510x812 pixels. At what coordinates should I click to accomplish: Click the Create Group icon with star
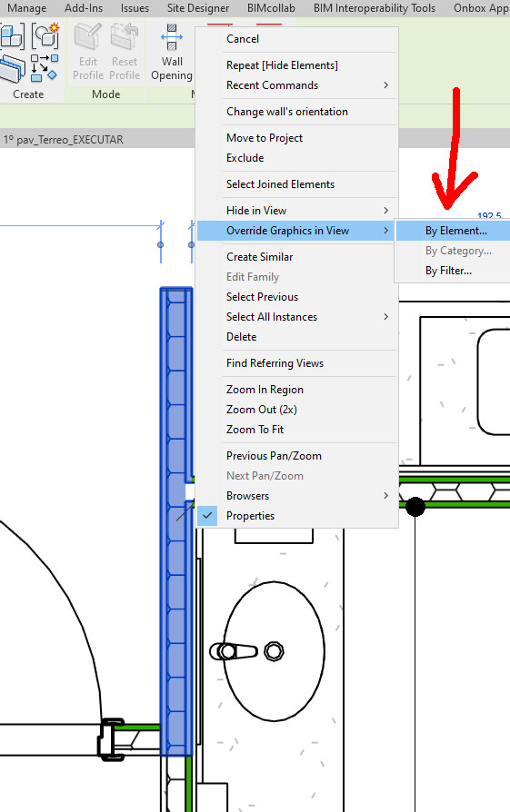click(45, 35)
